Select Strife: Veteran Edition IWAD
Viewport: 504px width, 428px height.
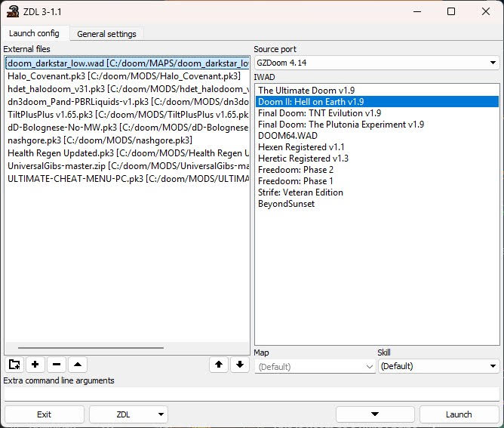(x=377, y=192)
